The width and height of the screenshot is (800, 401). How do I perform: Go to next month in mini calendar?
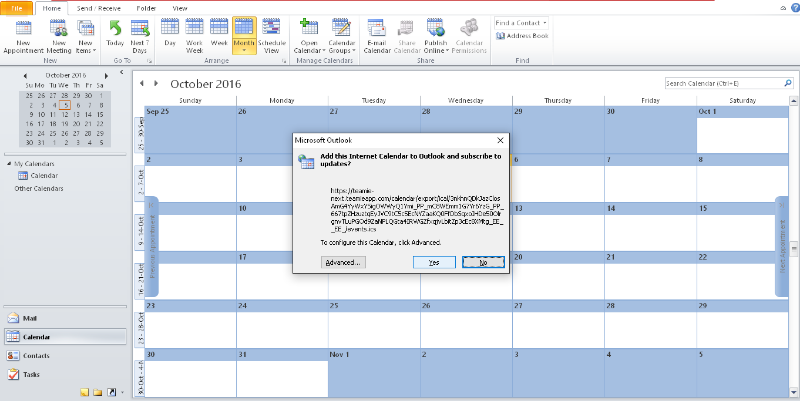pos(106,76)
